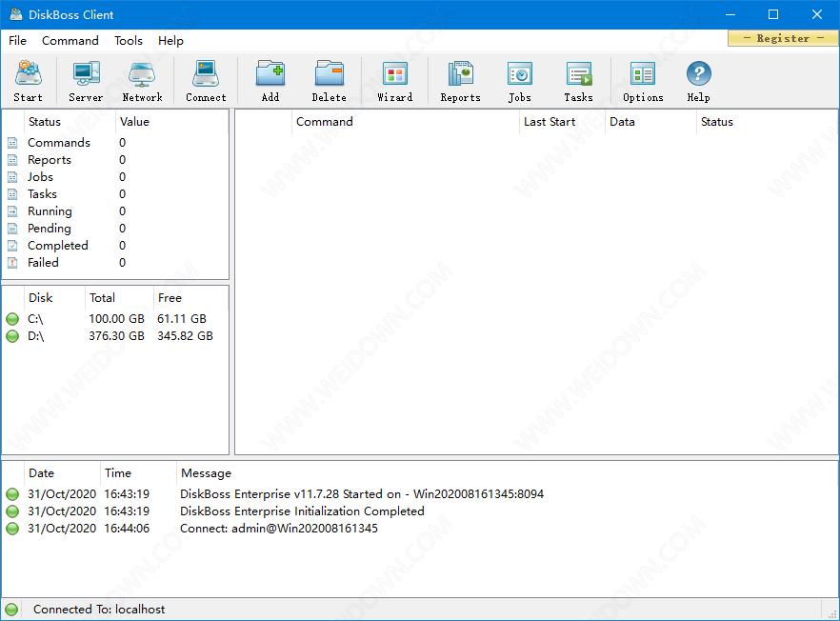Open the Help menu in menu bar
The width and height of the screenshot is (840, 621).
(x=170, y=41)
